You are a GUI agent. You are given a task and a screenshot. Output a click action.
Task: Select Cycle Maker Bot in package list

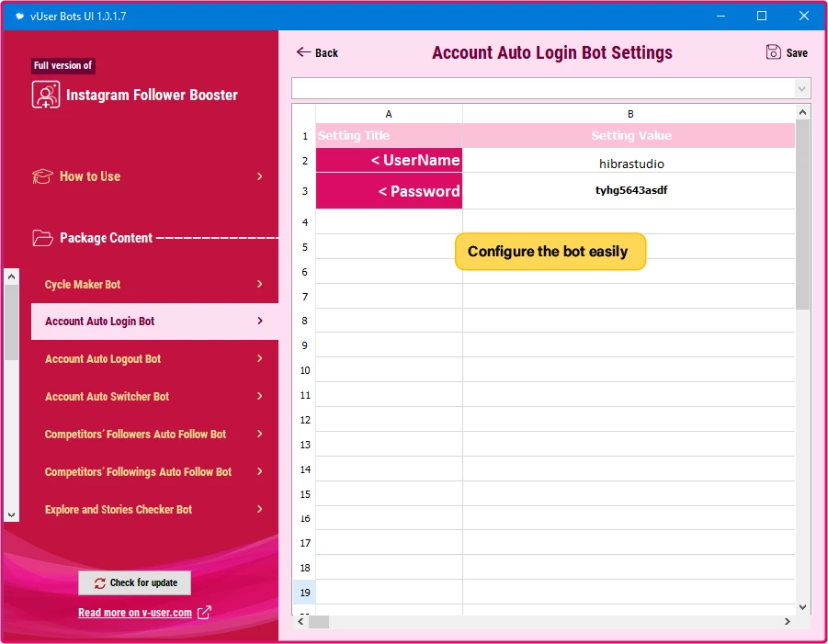click(154, 284)
